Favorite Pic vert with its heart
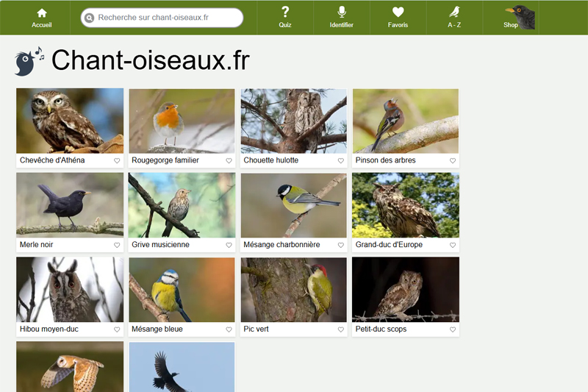 pos(341,329)
